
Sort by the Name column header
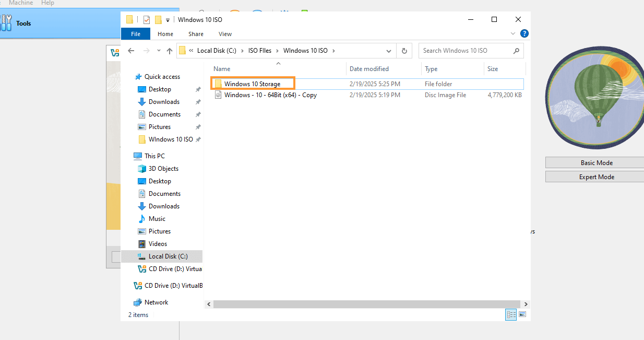point(222,69)
